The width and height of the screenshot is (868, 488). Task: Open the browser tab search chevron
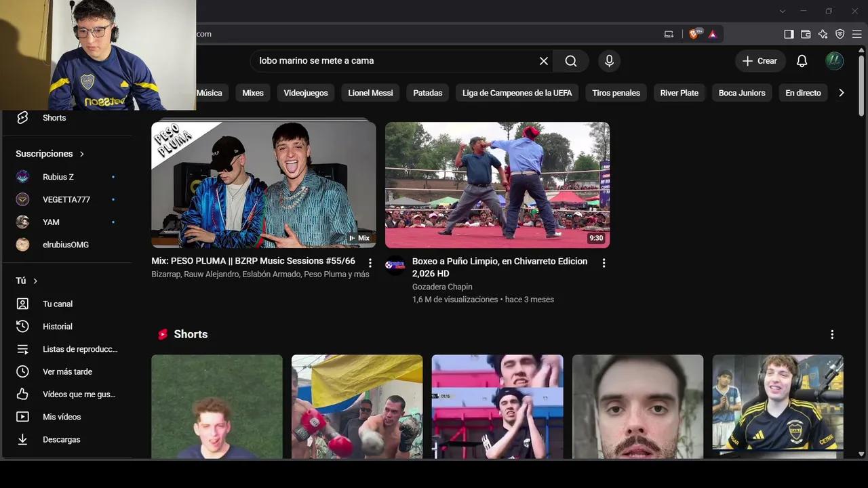coord(783,11)
